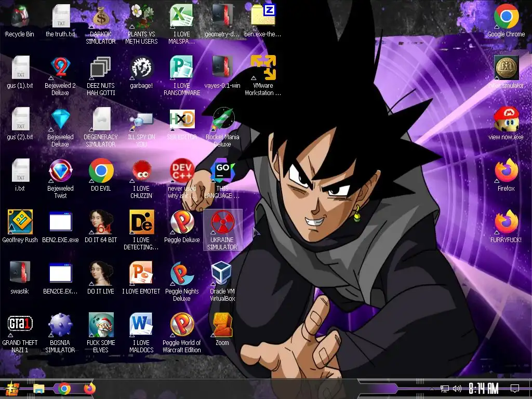The height and width of the screenshot is (399, 532).
Task: Open the garbage! shortcut icon
Action: [x=141, y=73]
